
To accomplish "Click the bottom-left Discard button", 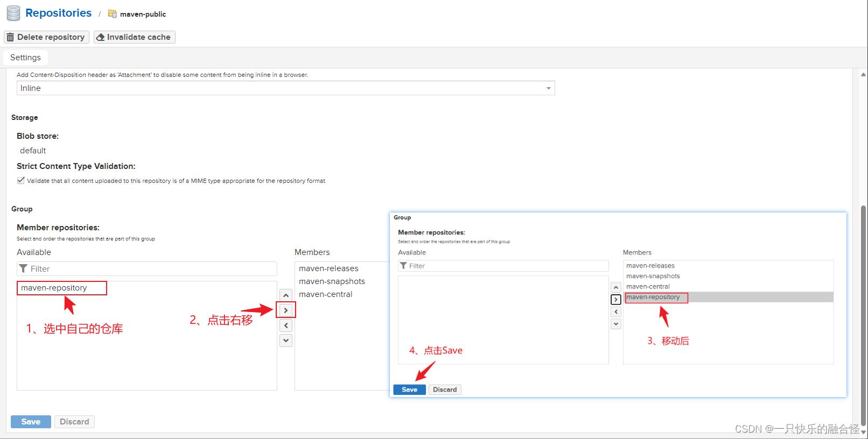I will 74,422.
